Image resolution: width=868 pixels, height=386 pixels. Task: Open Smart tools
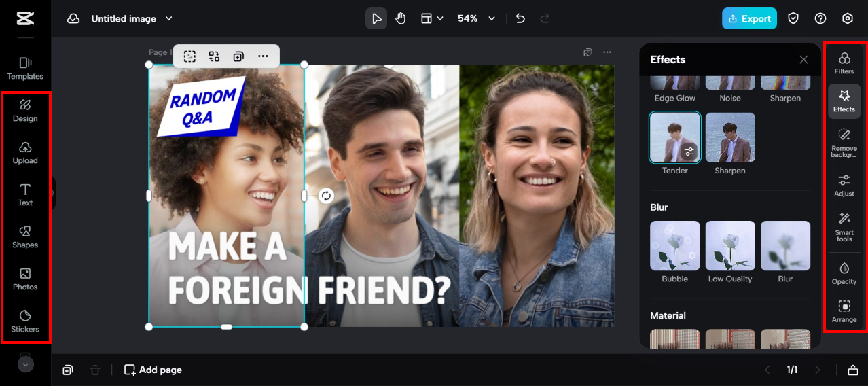coord(844,226)
